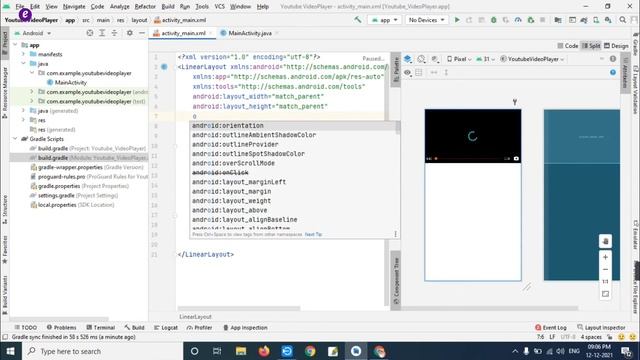Open the Build menu
640x360 pixels.
click(168, 7)
